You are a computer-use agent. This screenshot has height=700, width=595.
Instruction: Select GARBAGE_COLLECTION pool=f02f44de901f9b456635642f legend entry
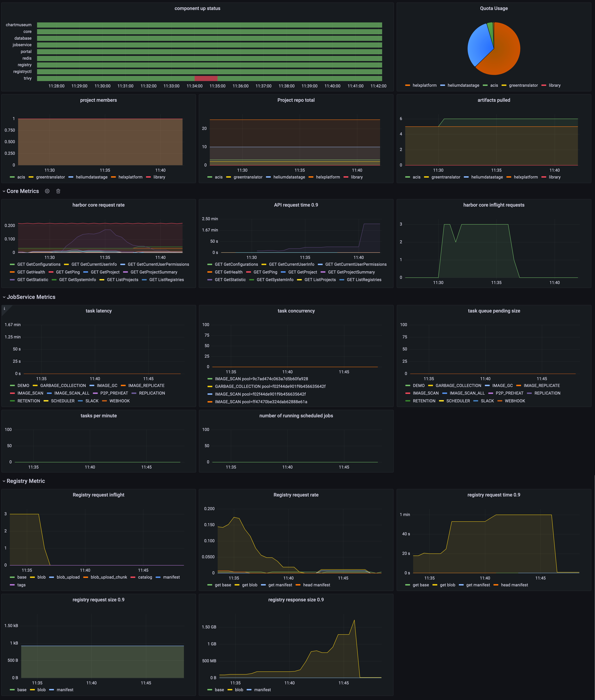pos(270,386)
